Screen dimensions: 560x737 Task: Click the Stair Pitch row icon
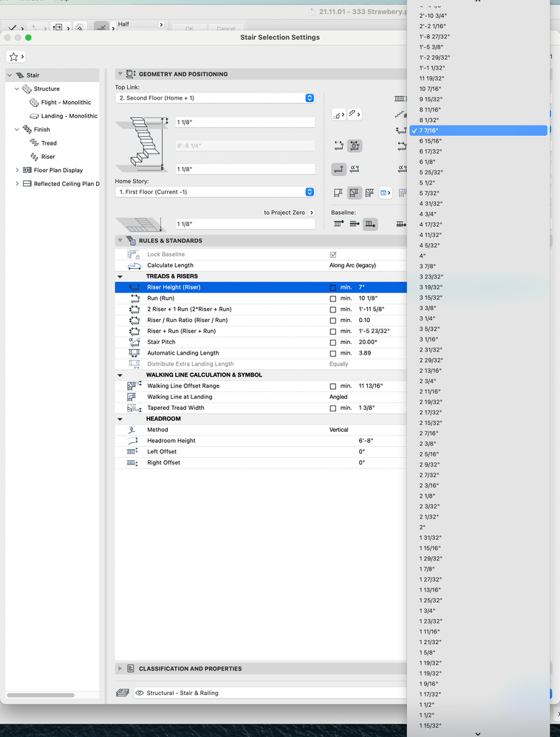[x=134, y=342]
